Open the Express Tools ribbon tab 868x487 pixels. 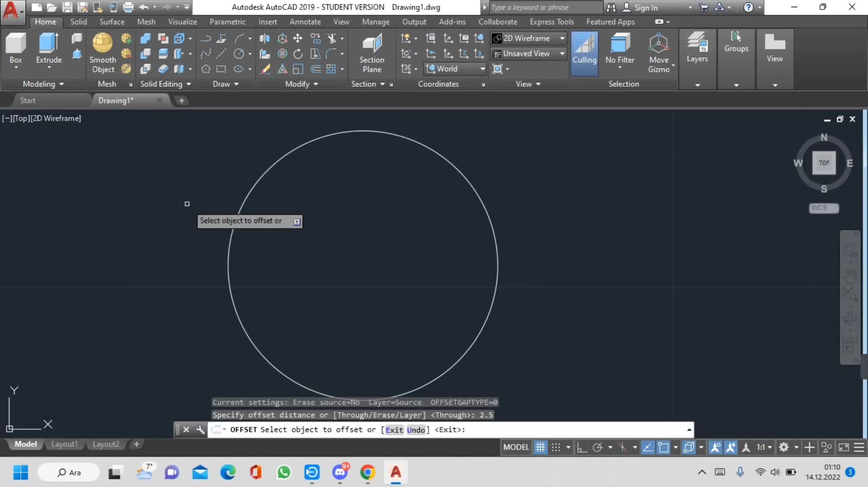click(x=552, y=22)
